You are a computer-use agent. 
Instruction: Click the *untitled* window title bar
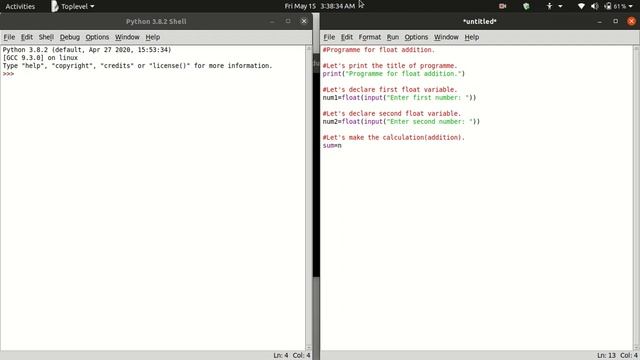(x=480, y=21)
